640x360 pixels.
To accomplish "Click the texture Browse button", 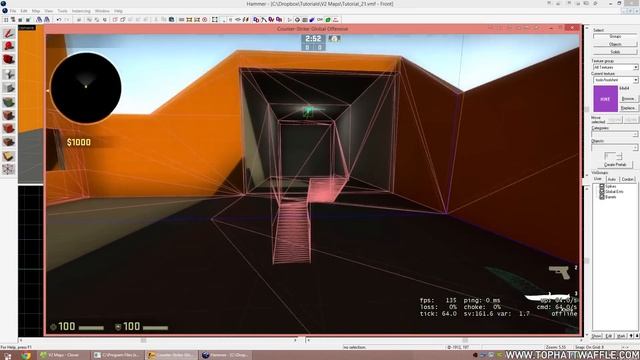I will coord(628,99).
